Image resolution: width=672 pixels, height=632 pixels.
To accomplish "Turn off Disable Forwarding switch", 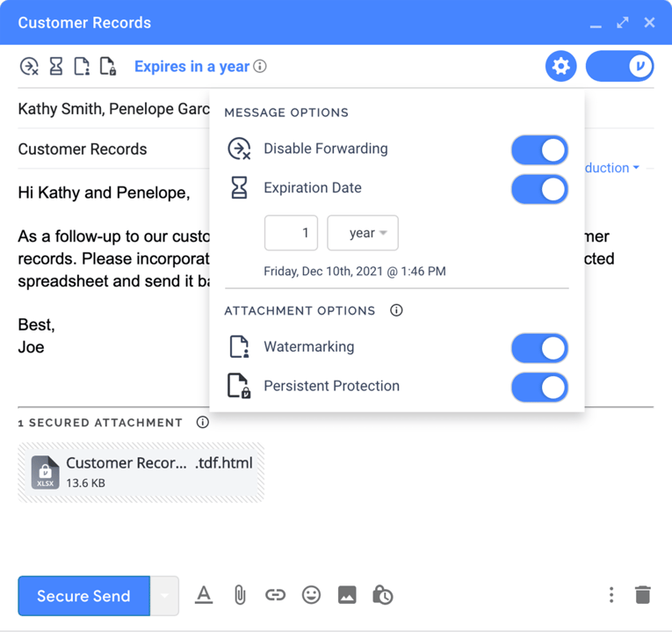I will [539, 149].
